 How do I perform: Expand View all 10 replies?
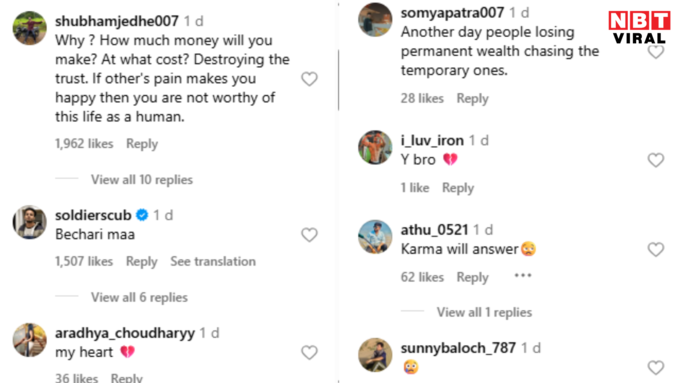click(142, 180)
